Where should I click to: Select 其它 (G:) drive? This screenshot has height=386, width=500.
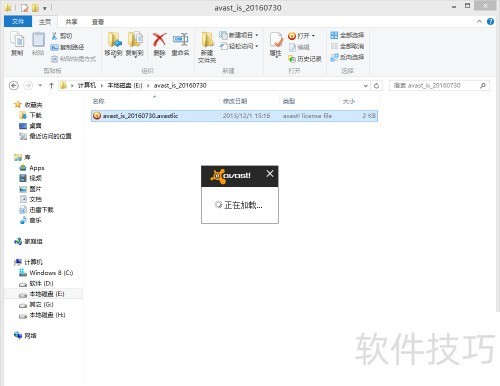point(41,304)
